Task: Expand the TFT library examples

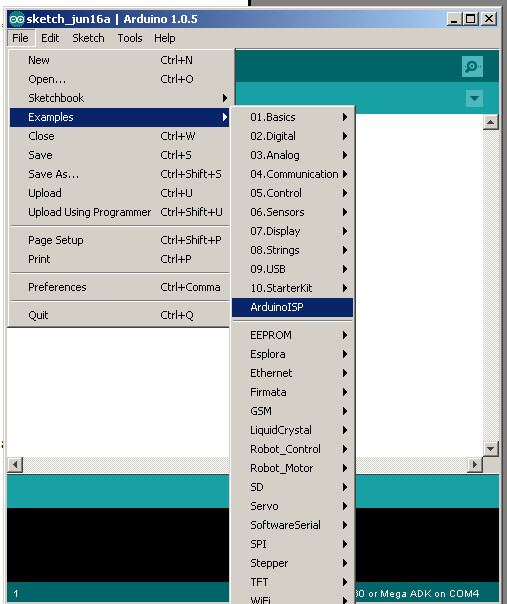Action: click(292, 582)
